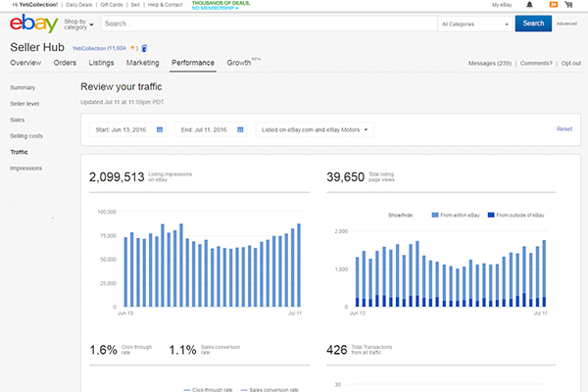588x392 pixels.
Task: Click the Reset link
Action: coord(564,129)
